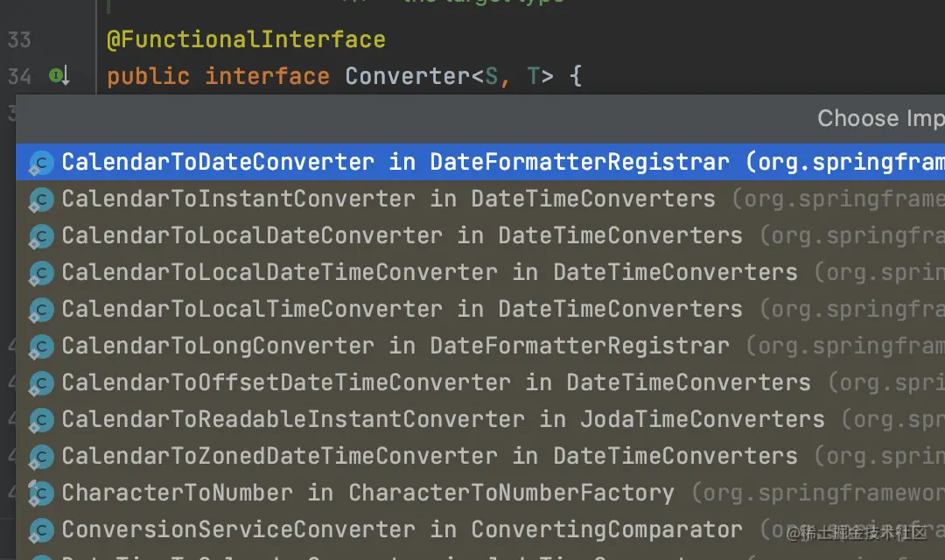
Task: Click class icon beside CalendarToLongConverter
Action: click(x=41, y=346)
